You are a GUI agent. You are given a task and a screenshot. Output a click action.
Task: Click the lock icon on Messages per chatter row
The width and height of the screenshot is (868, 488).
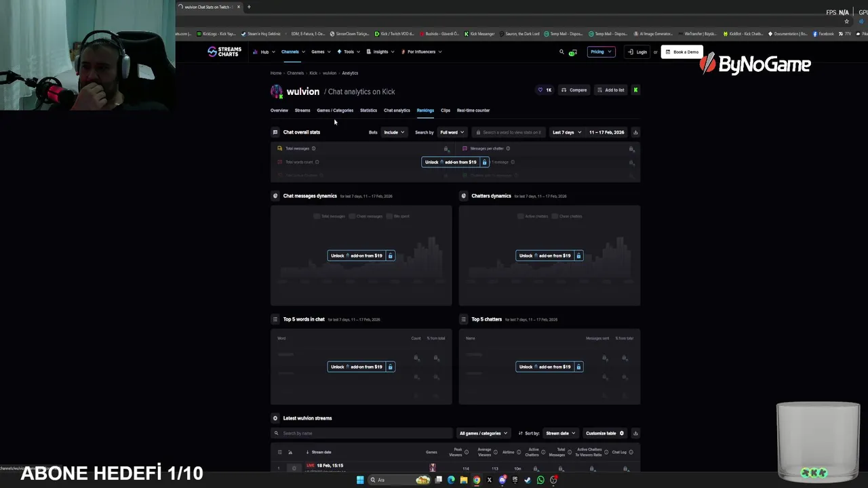pos(631,148)
